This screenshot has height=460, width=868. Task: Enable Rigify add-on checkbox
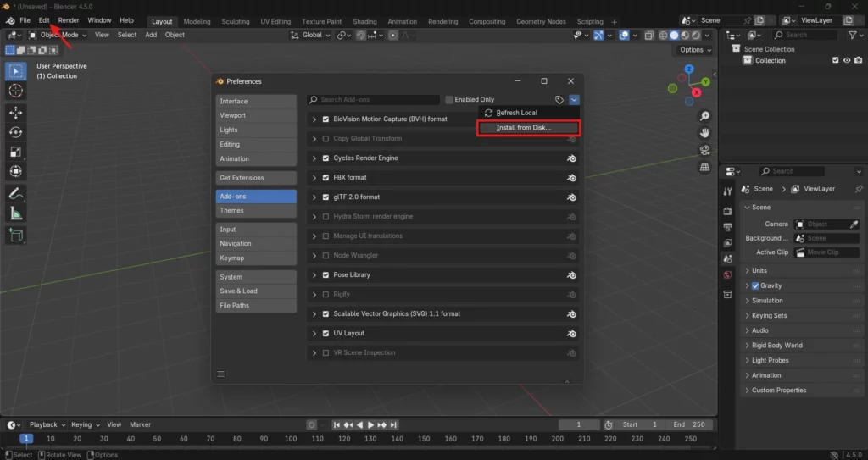325,295
